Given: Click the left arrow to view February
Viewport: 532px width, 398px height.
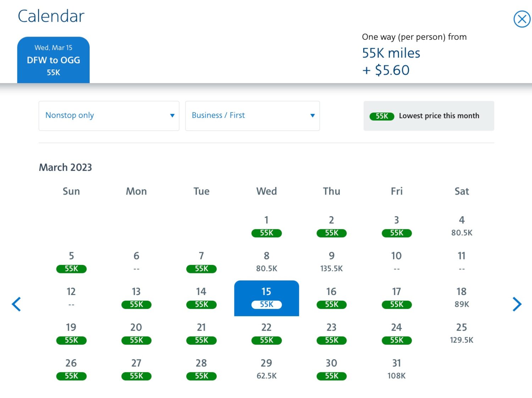Looking at the screenshot, I should pos(16,304).
